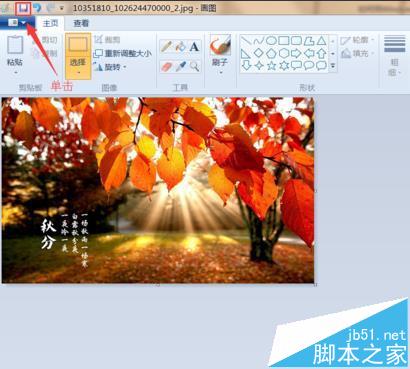Select the Right triangle shape

[x=246, y=53]
